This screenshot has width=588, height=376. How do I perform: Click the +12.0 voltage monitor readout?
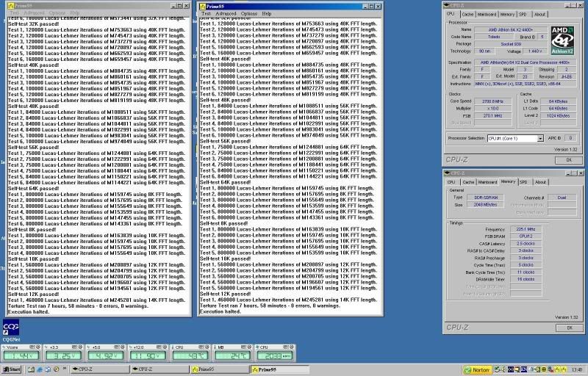click(x=148, y=355)
